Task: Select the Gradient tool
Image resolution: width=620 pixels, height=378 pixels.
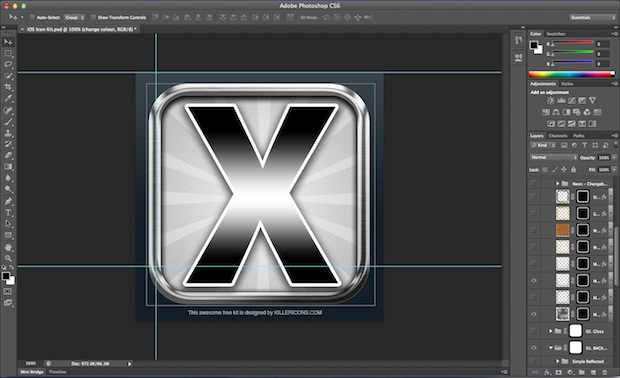Action: coord(8,167)
